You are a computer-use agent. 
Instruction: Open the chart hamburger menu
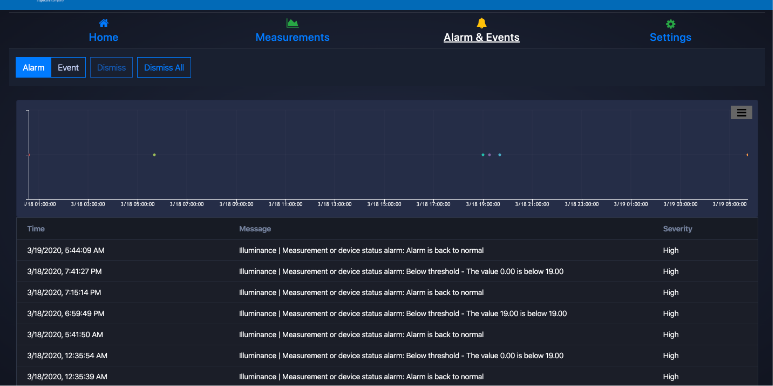pyautogui.click(x=741, y=112)
